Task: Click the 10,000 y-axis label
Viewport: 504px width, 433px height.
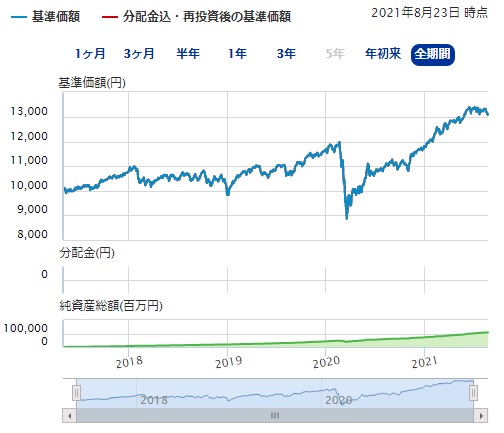Action: click(29, 185)
